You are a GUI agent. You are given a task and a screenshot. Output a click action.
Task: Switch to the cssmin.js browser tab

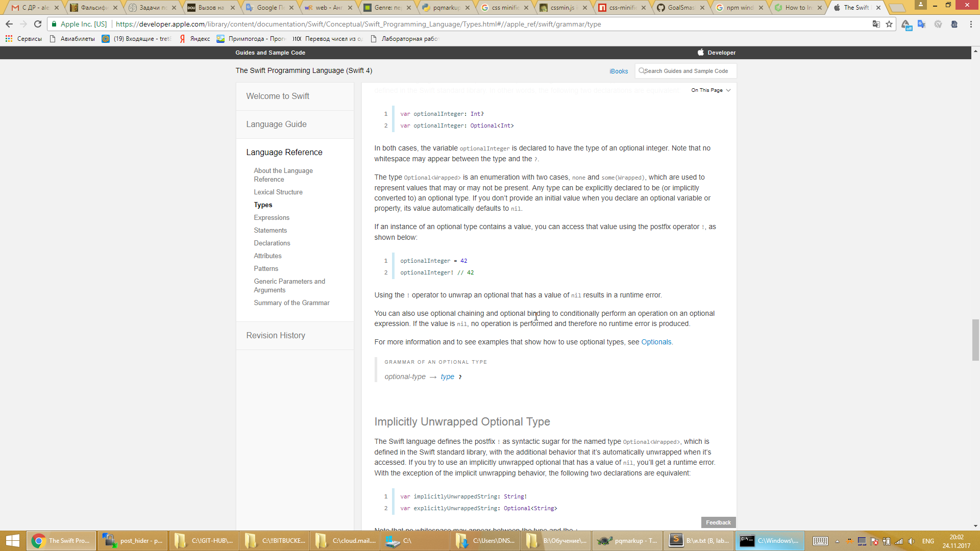pyautogui.click(x=562, y=8)
